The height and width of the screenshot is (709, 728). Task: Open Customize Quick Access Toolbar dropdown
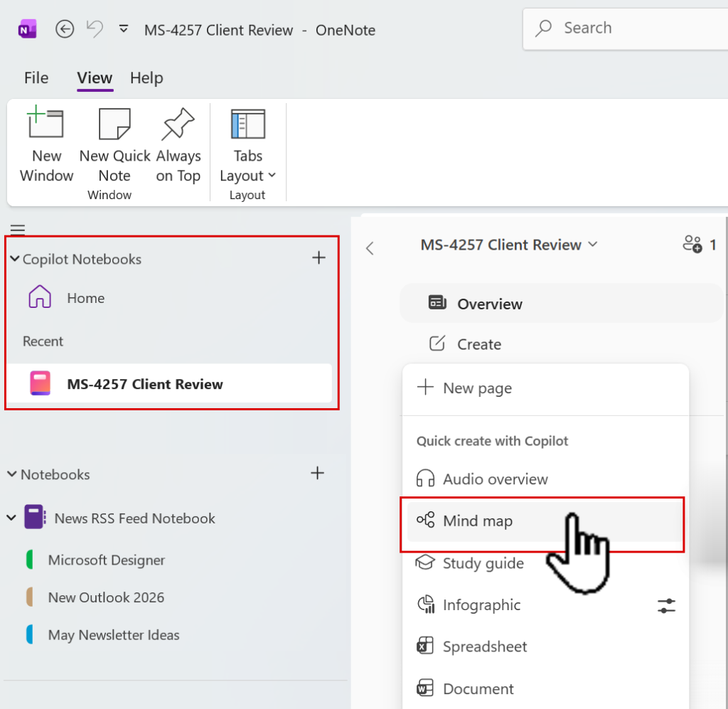click(x=124, y=28)
